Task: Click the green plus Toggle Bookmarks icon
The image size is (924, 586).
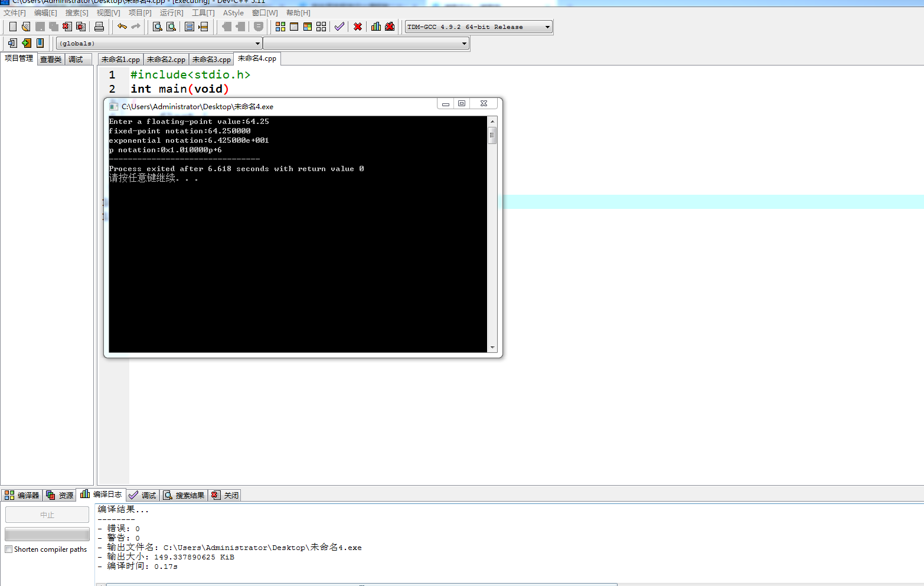Action: tap(26, 43)
